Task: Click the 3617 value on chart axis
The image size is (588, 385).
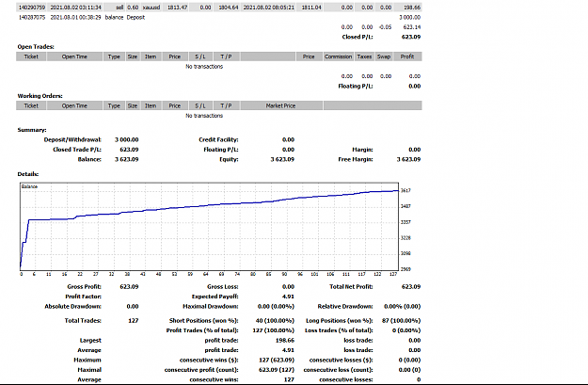Action: 405,191
